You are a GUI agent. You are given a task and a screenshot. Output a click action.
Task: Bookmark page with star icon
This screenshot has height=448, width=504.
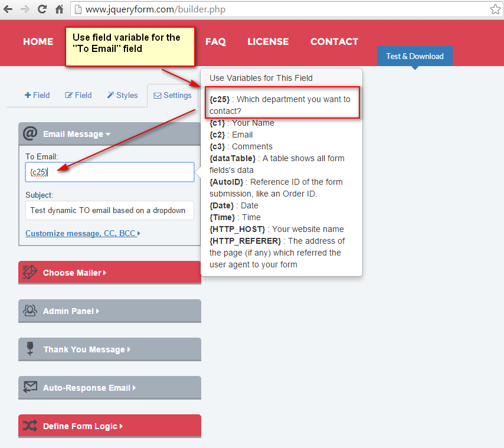495,9
